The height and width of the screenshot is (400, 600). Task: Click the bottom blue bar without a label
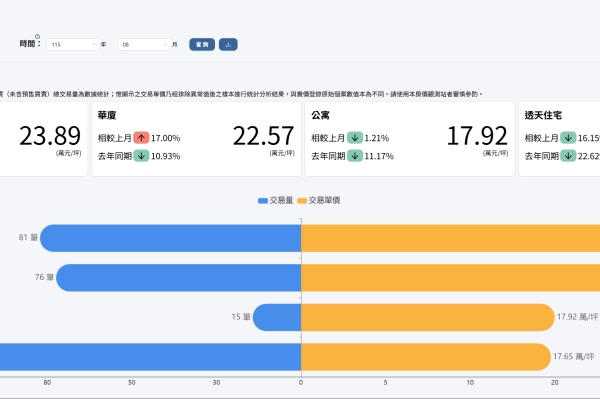tap(150, 357)
